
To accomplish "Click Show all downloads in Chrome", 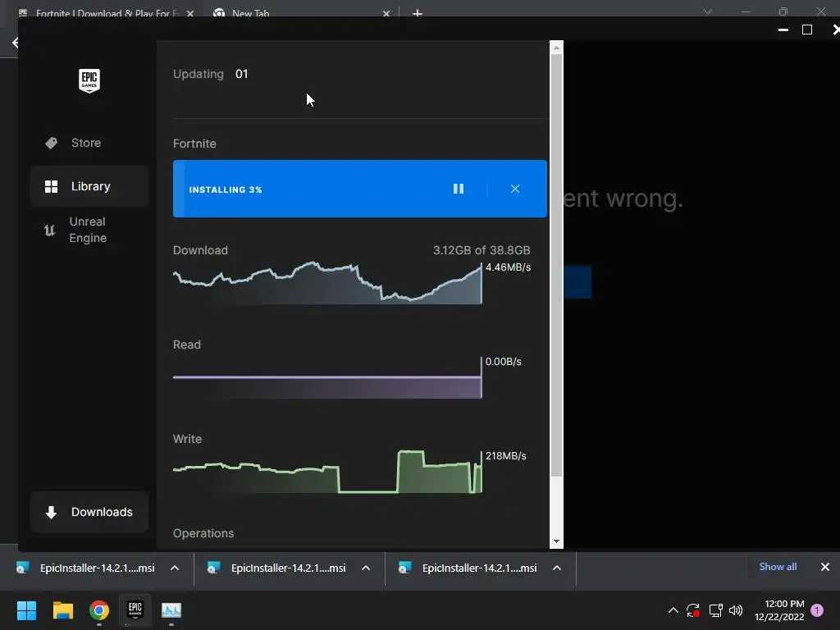I will click(778, 567).
